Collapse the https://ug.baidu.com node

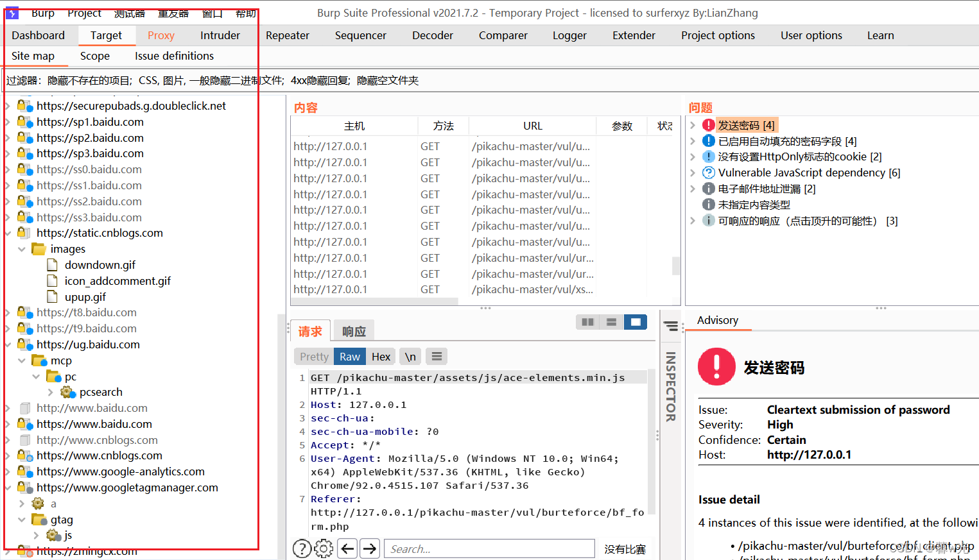tap(8, 344)
